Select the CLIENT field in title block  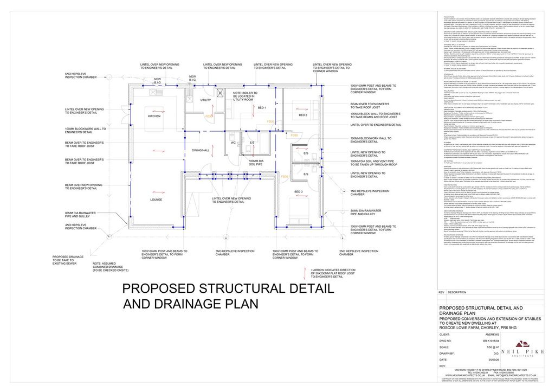(469, 335)
